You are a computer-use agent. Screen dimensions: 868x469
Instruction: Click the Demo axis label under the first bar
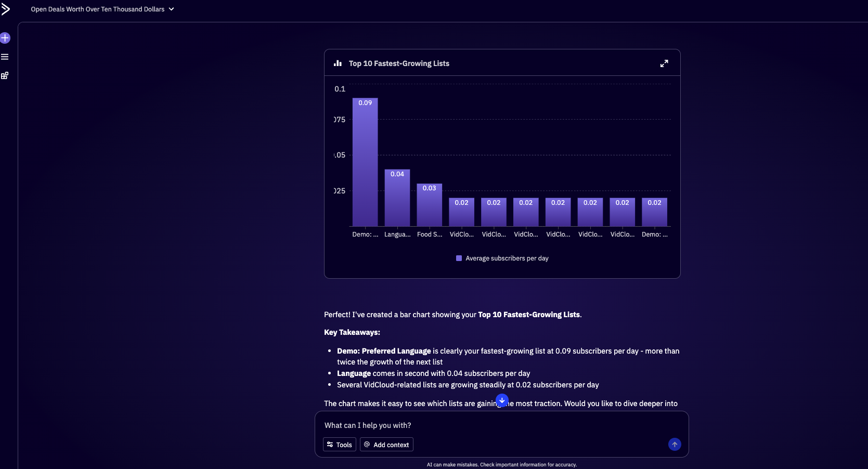(x=365, y=234)
